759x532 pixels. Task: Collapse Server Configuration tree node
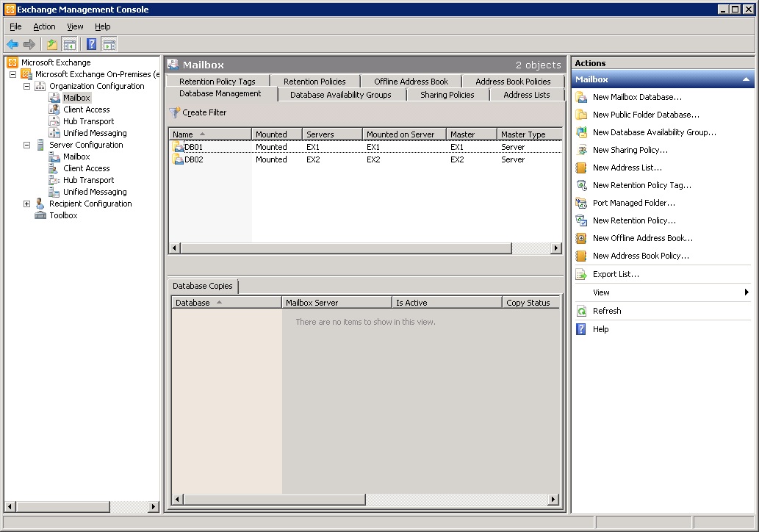point(27,145)
